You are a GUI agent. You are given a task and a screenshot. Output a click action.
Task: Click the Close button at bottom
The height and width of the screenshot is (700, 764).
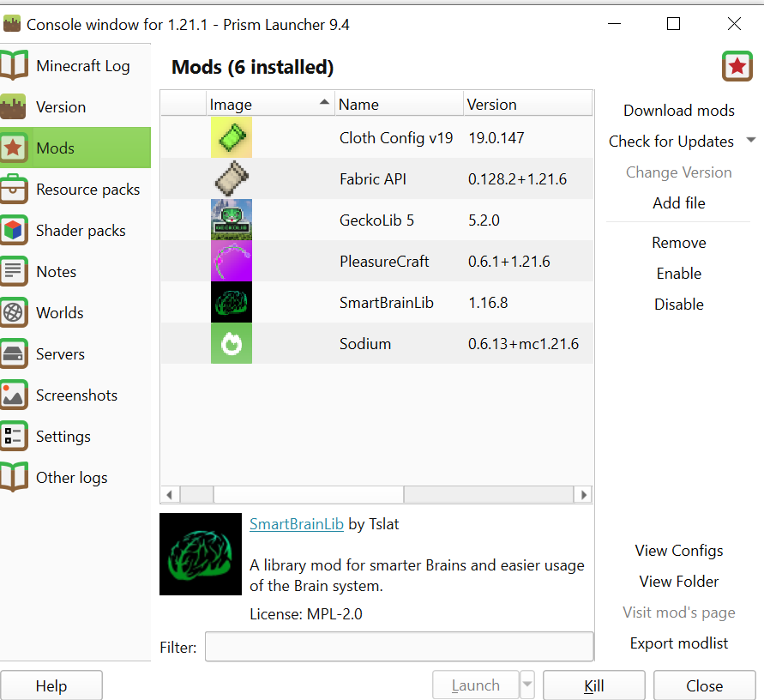point(705,685)
